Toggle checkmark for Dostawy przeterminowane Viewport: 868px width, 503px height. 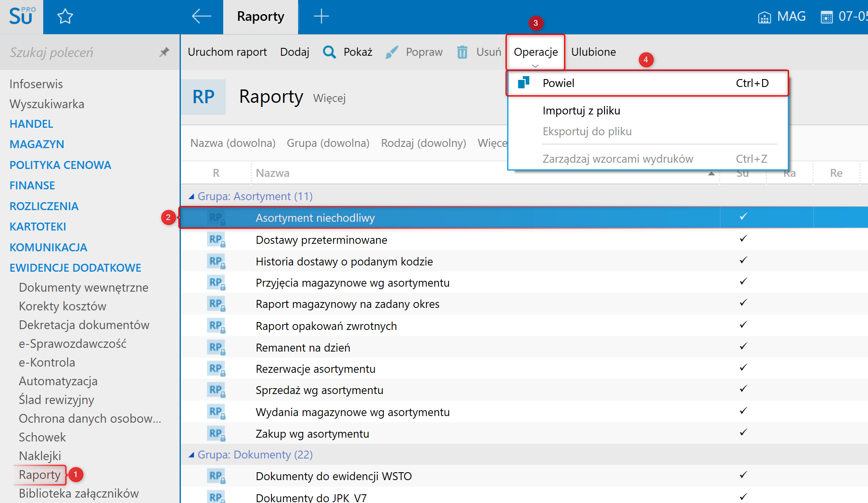743,239
